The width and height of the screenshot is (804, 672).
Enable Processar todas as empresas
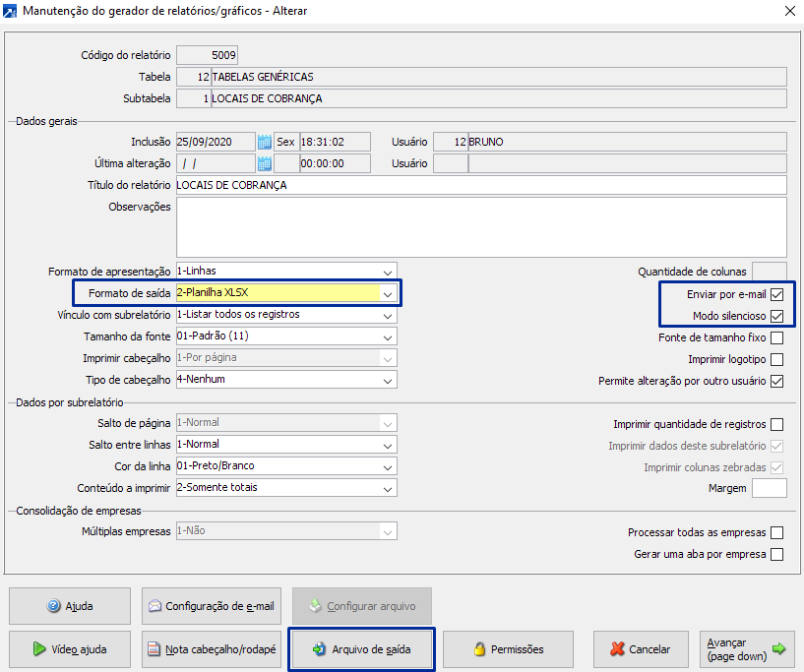pyautogui.click(x=777, y=532)
